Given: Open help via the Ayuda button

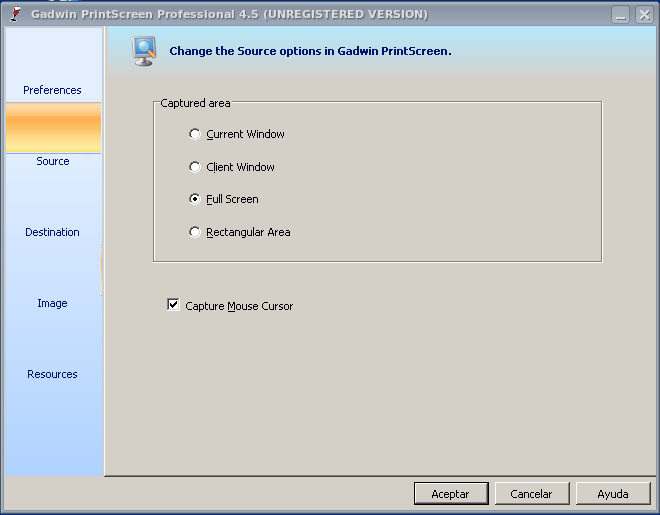Looking at the screenshot, I should tap(613, 494).
